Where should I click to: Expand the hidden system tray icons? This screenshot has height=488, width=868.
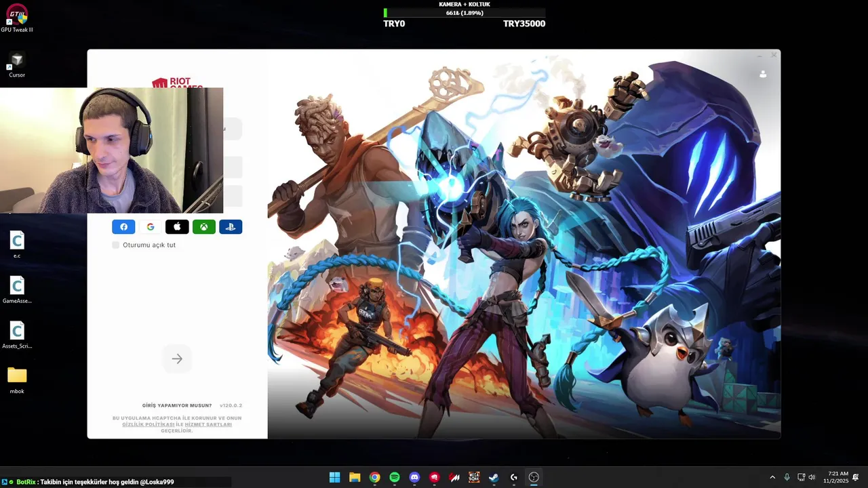[772, 477]
